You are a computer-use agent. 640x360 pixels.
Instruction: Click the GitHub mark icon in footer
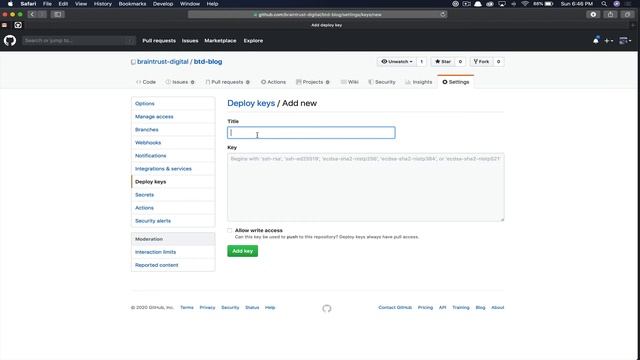(327, 308)
